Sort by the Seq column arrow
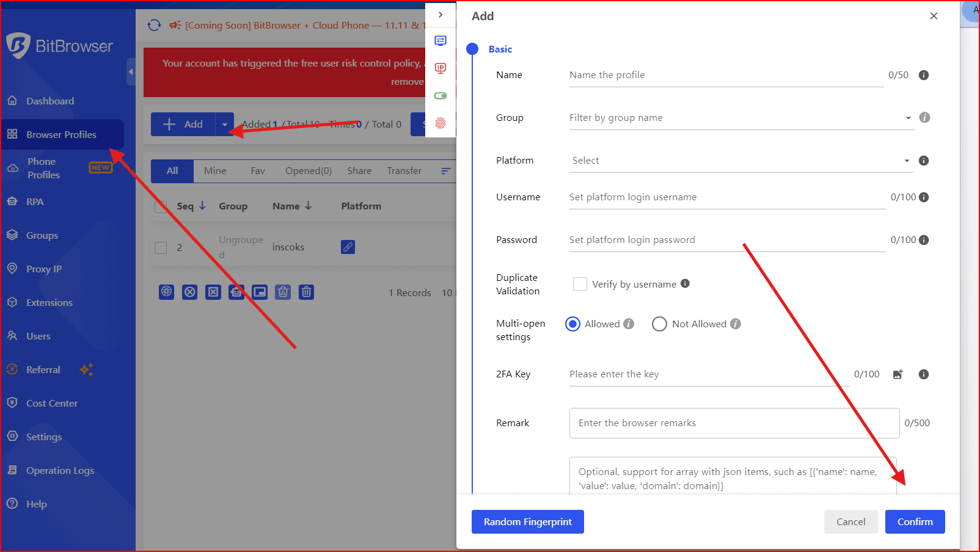This screenshot has height=552, width=980. click(x=202, y=206)
